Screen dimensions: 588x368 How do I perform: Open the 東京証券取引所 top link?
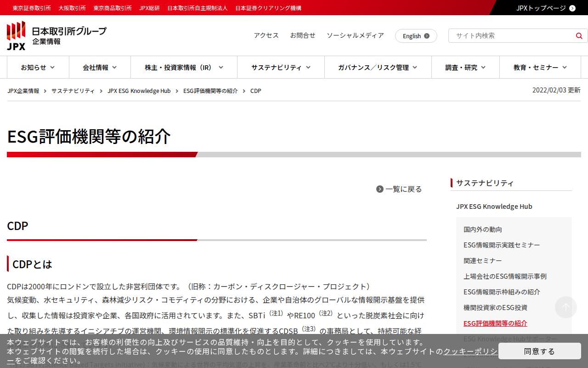32,8
